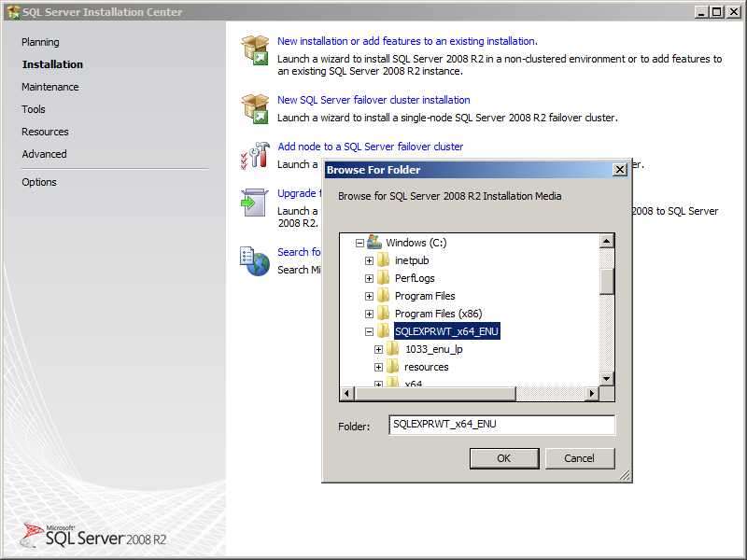Click the upgrade green arrow icon

255,203
